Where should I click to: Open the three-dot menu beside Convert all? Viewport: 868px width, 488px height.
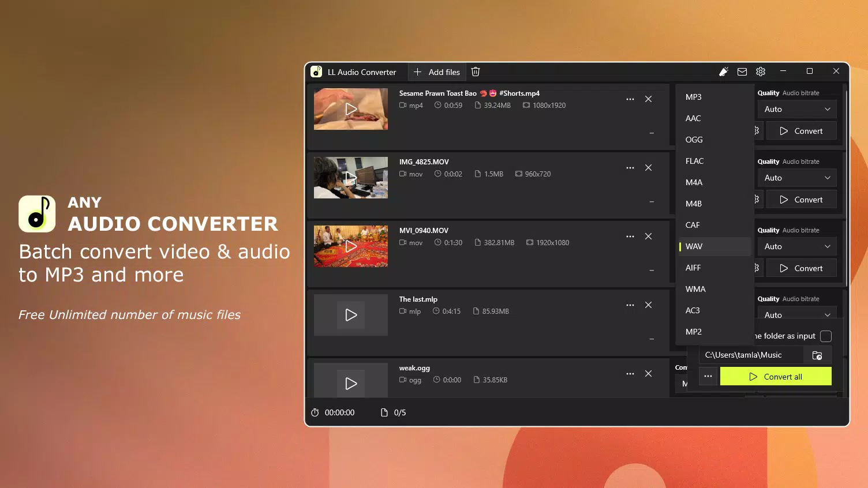708,376
